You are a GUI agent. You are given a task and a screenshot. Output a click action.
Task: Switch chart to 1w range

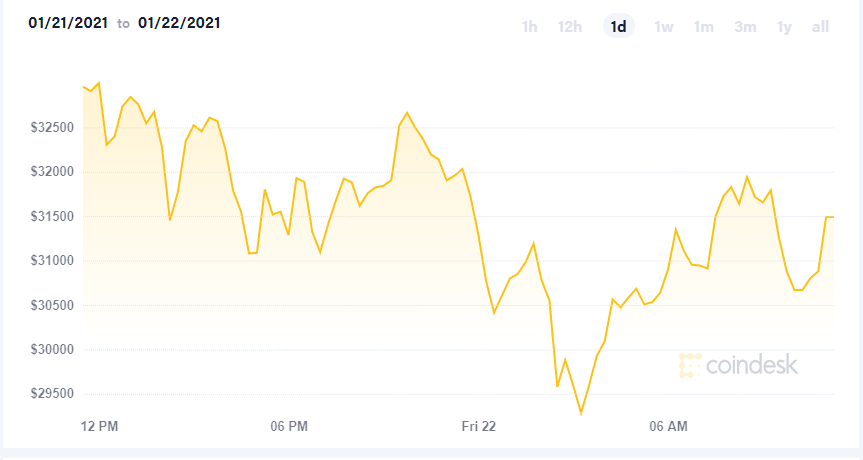click(664, 26)
